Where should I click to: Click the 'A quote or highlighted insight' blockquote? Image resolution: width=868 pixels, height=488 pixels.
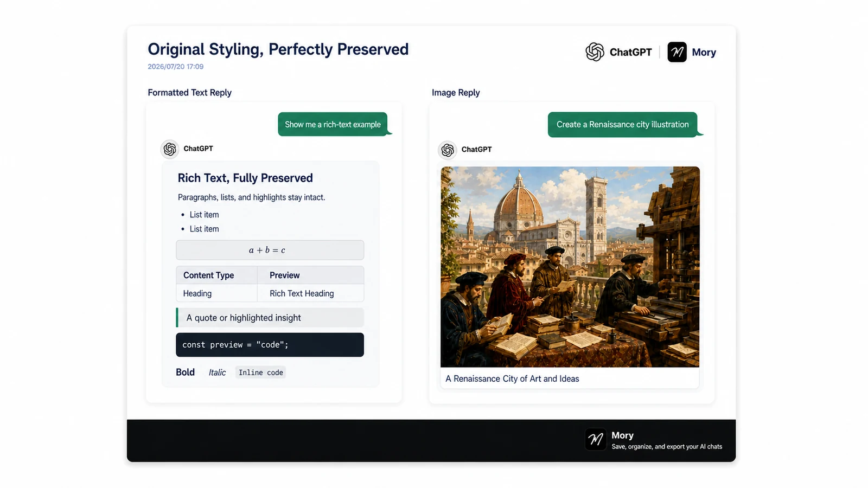[x=270, y=318]
